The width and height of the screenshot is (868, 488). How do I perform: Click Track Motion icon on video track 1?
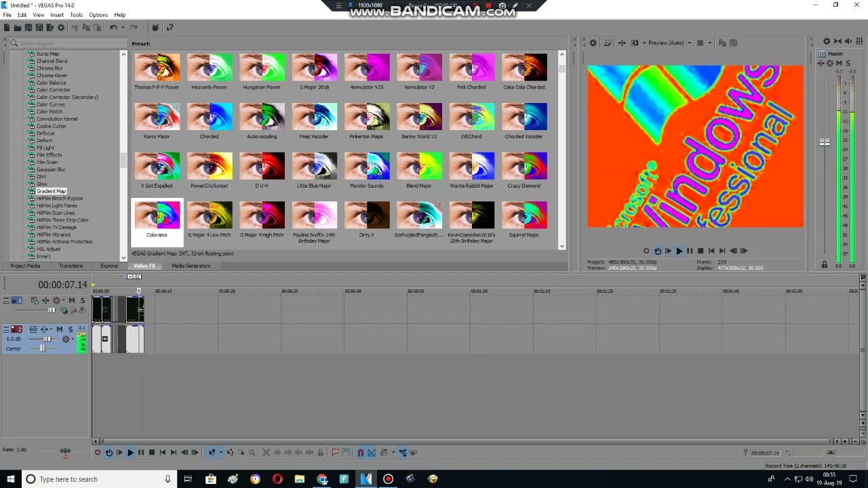[x=35, y=300]
